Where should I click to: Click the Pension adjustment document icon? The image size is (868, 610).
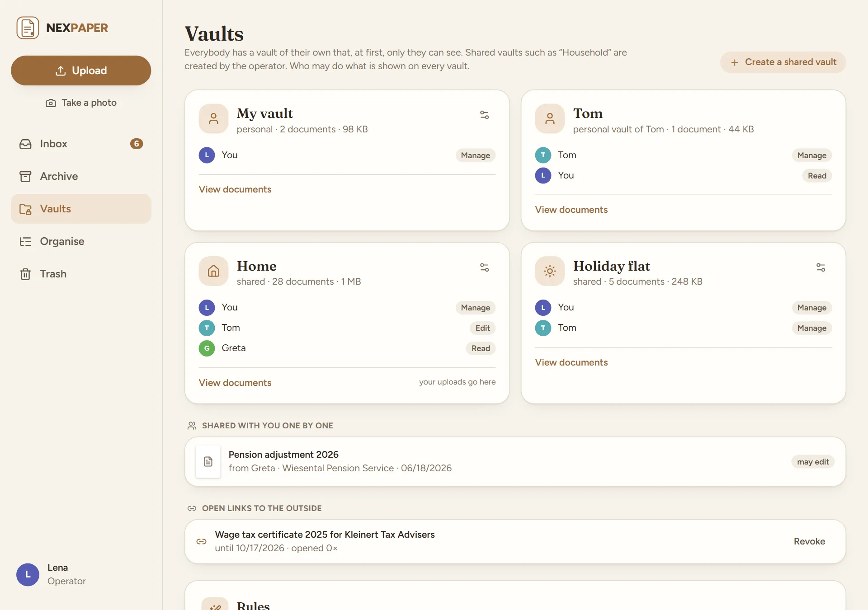click(x=208, y=461)
